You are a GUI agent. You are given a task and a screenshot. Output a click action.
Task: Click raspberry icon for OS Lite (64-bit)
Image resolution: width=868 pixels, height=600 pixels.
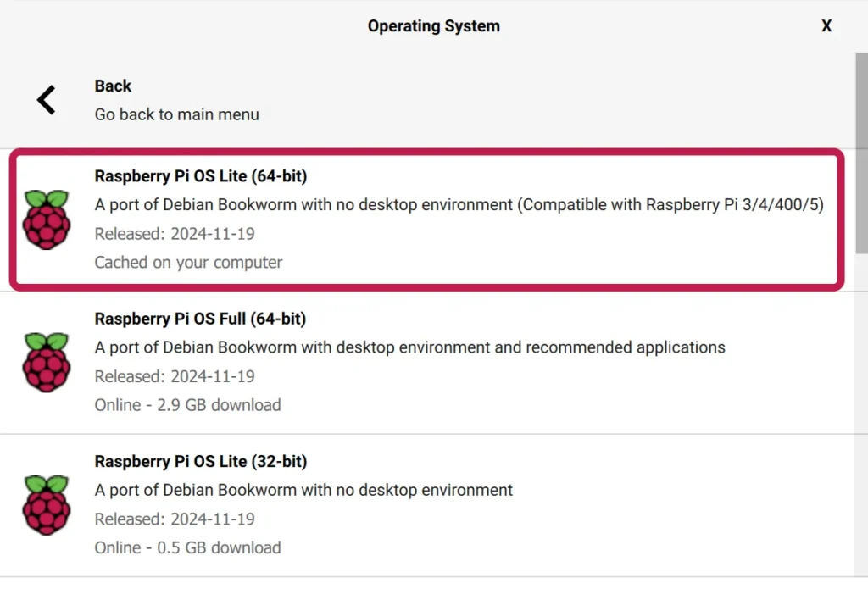[47, 219]
